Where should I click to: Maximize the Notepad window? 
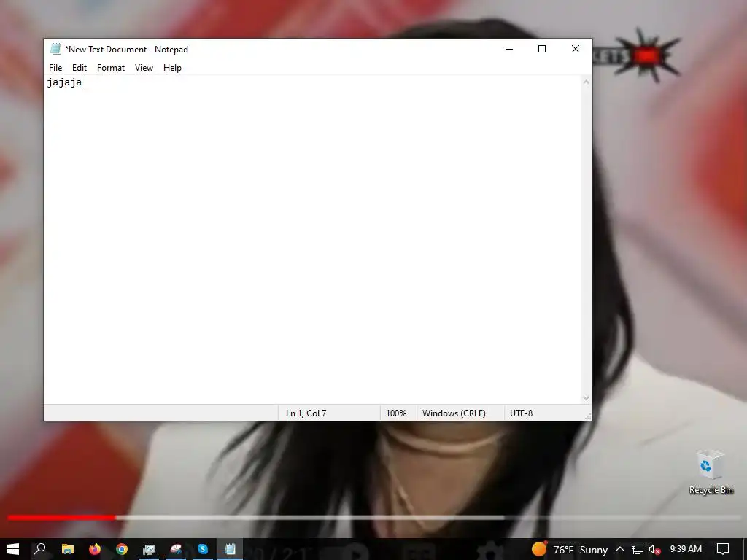point(542,49)
